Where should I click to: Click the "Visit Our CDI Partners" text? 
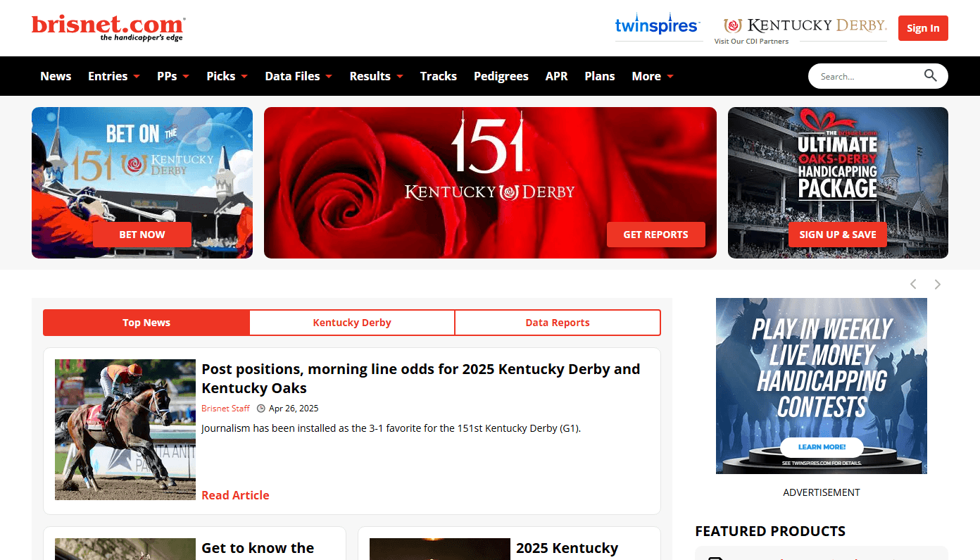(x=751, y=42)
